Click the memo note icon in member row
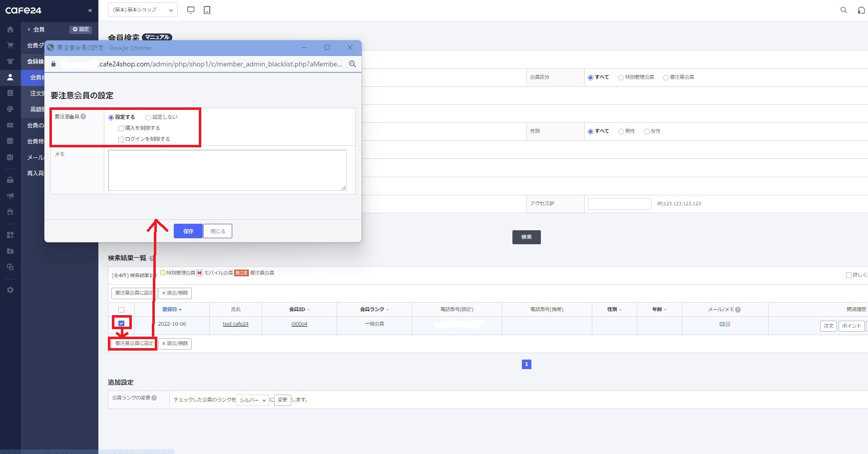 [x=728, y=324]
